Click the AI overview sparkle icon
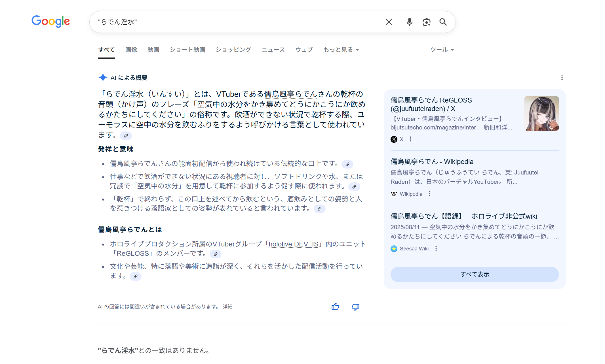 click(x=103, y=78)
